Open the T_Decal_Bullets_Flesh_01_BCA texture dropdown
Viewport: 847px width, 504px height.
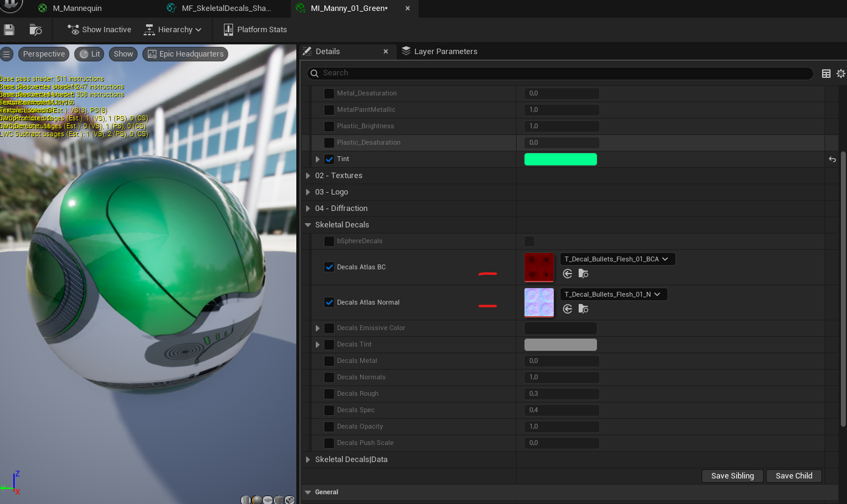(617, 259)
